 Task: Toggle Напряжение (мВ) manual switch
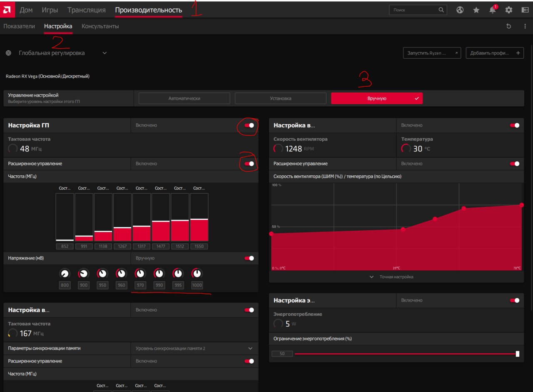tap(249, 258)
